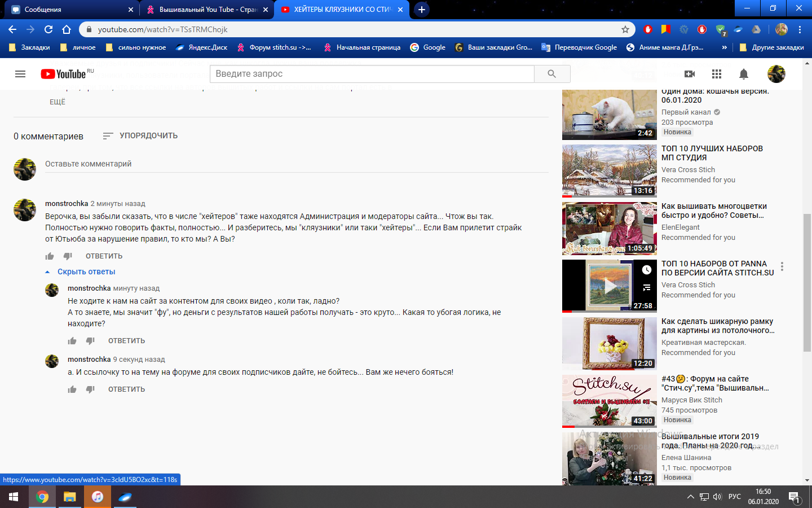The height and width of the screenshot is (508, 812).
Task: Reload the page in the browser
Action: click(48, 29)
